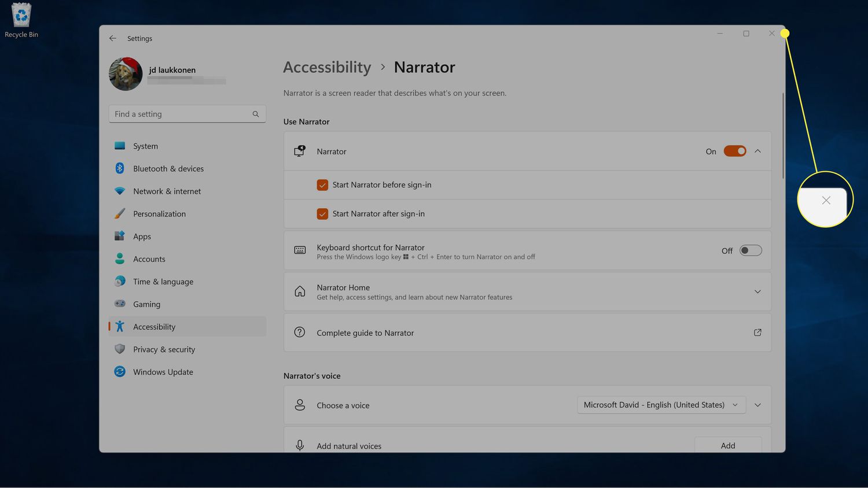Select Windows Update in the sidebar
868x488 pixels.
[x=187, y=372]
